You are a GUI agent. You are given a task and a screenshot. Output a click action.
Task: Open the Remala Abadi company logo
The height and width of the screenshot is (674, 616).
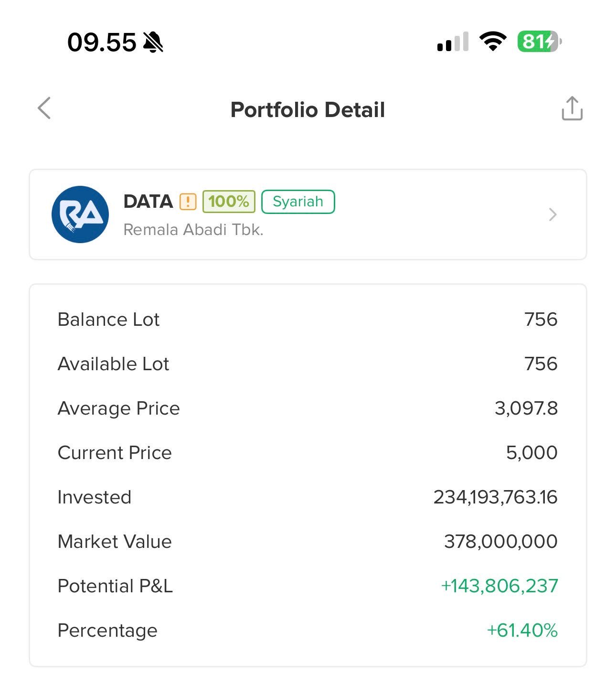coord(80,214)
